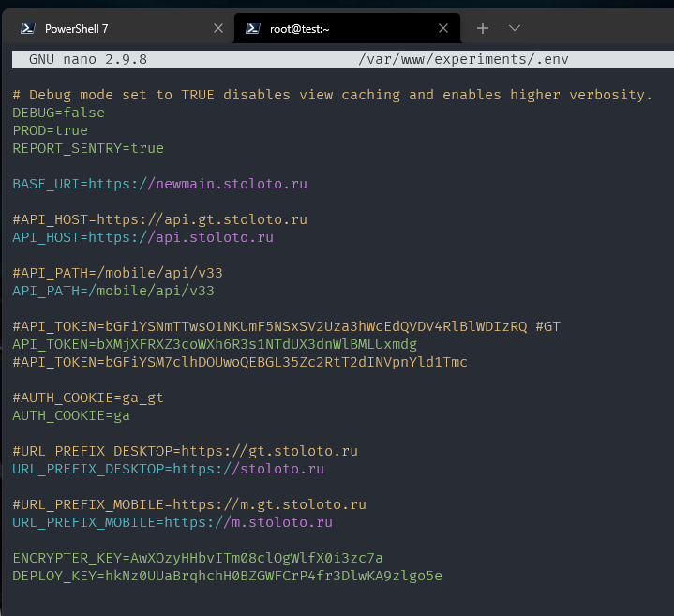Screen dimensions: 674x616
Task: Expand the new tab profile dropdown chevron
Action: (514, 28)
